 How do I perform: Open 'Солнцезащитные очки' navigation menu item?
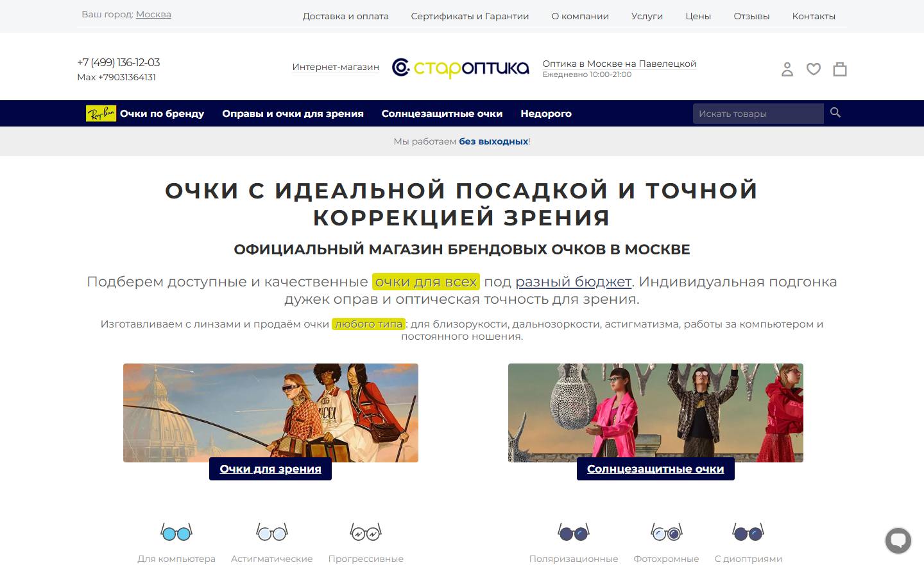[442, 114]
